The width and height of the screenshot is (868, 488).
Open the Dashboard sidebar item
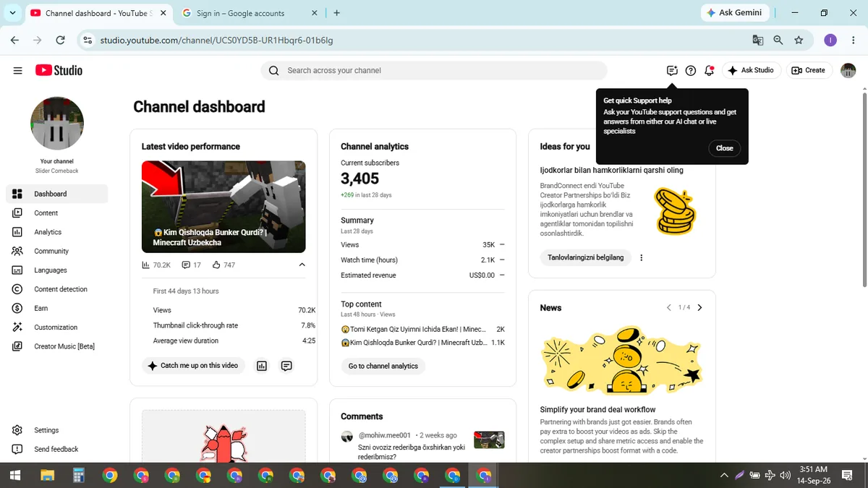[x=56, y=194]
